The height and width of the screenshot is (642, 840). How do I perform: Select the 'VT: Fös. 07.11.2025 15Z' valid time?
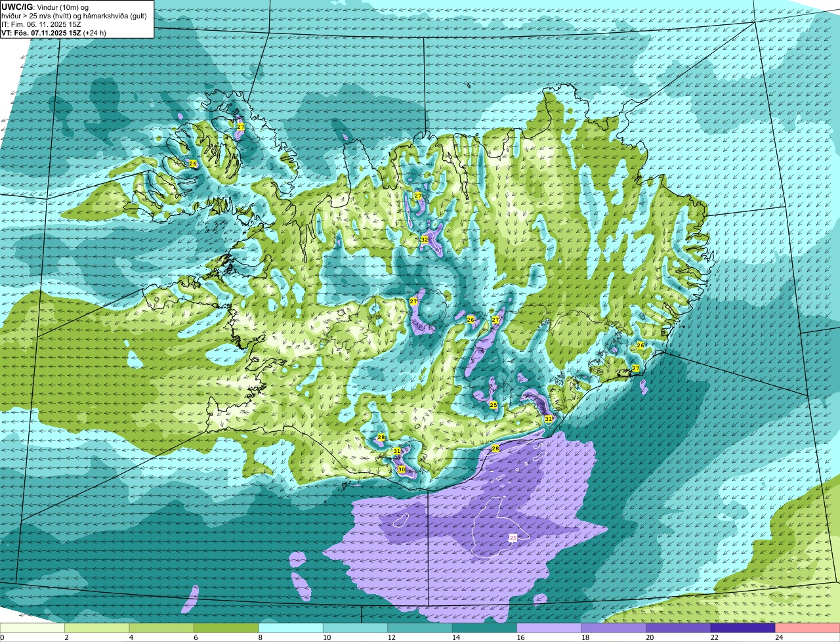(41, 32)
